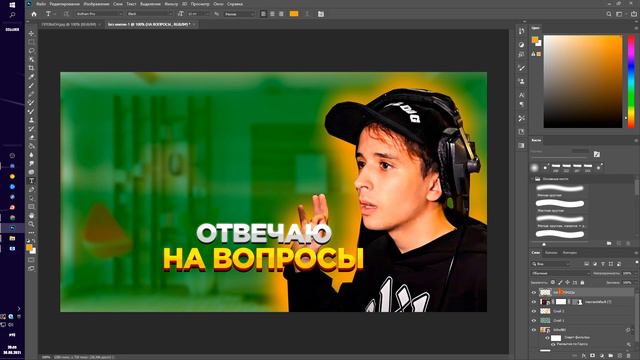The width and height of the screenshot is (640, 360).
Task: Center text in options bar
Action: [272, 14]
